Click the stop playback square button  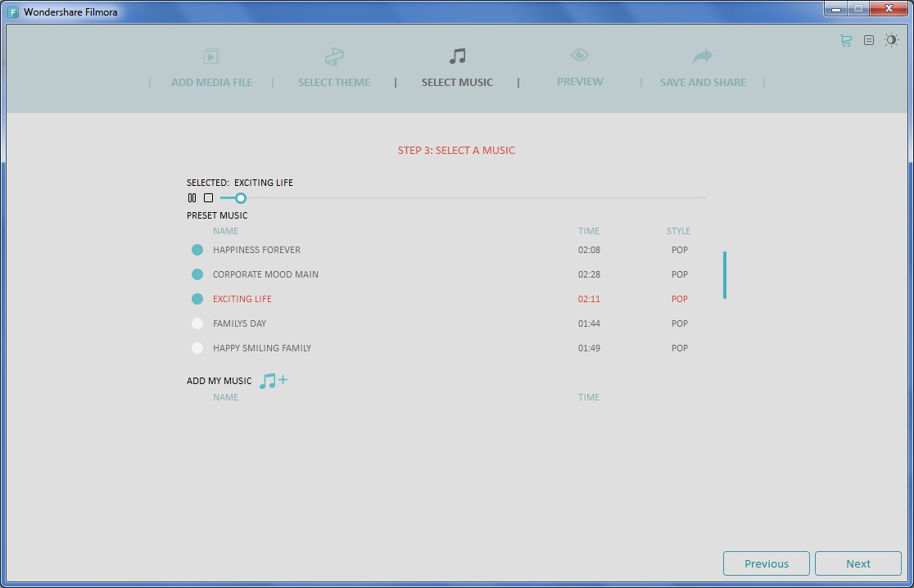pos(208,197)
